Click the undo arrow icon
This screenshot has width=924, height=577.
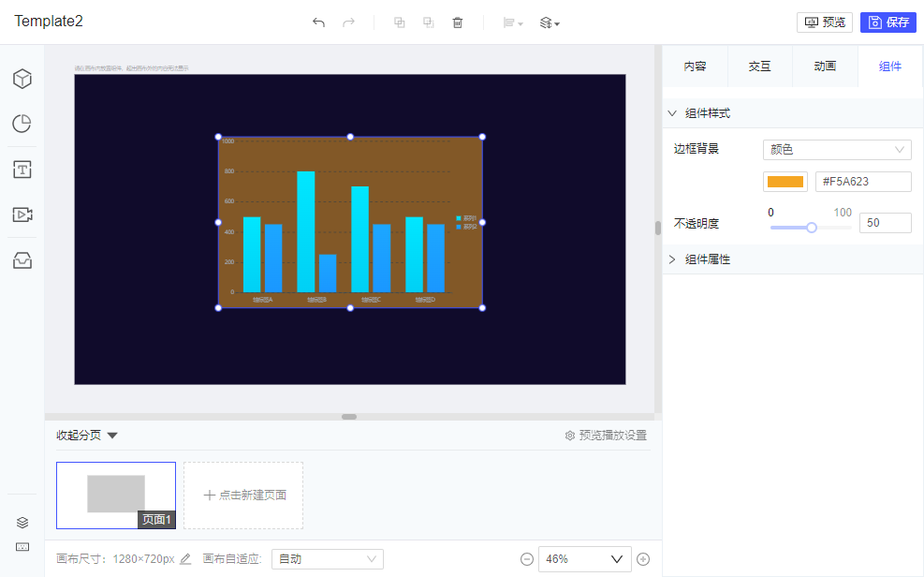point(319,22)
